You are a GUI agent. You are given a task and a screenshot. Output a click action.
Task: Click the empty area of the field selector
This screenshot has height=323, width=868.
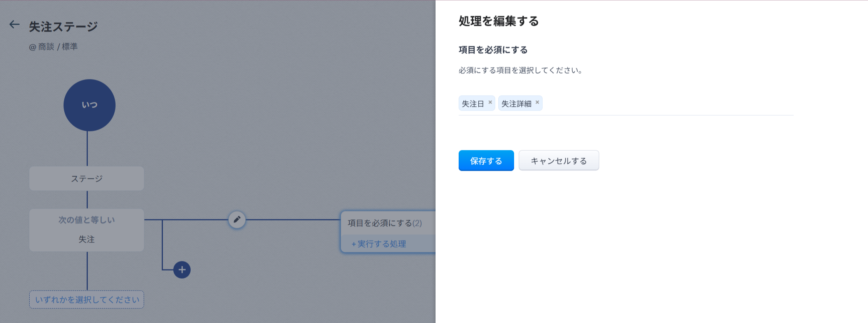pos(666,103)
